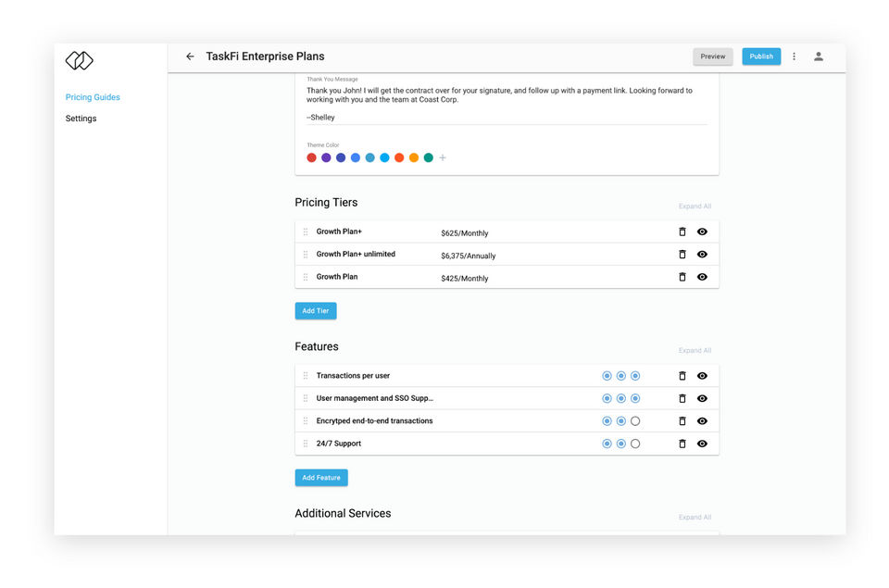889x588 pixels.
Task: Select the dark green theme color
Action: [429, 157]
